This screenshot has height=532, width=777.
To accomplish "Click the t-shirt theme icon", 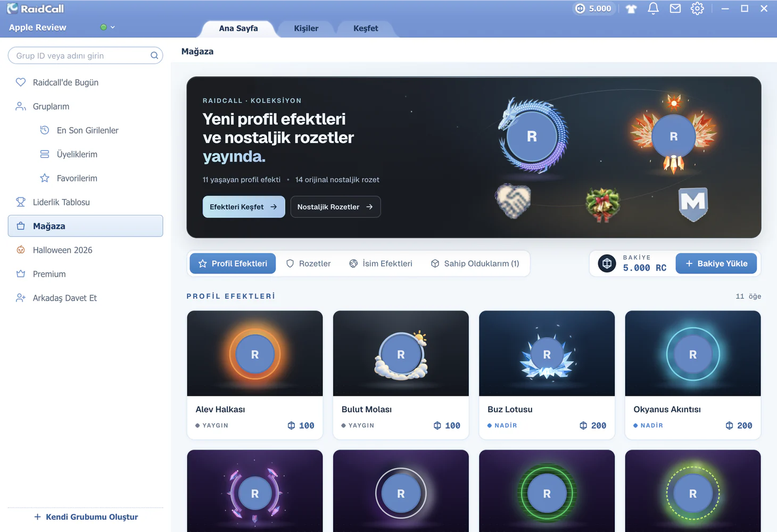I will coord(631,9).
